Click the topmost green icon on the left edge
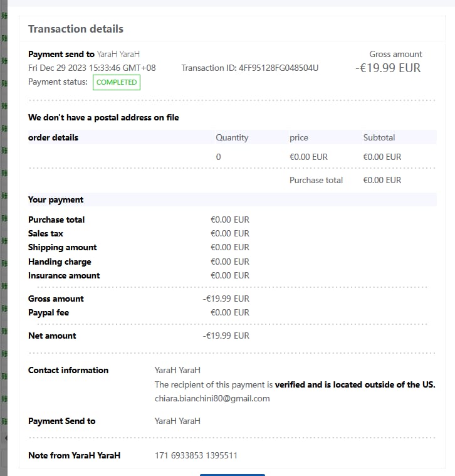 pos(4,15)
